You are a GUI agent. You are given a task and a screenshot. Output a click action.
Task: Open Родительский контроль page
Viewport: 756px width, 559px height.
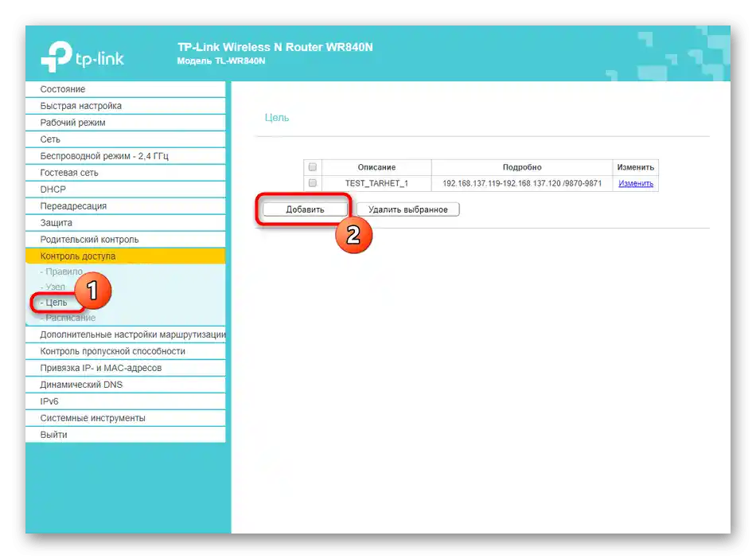click(126, 239)
